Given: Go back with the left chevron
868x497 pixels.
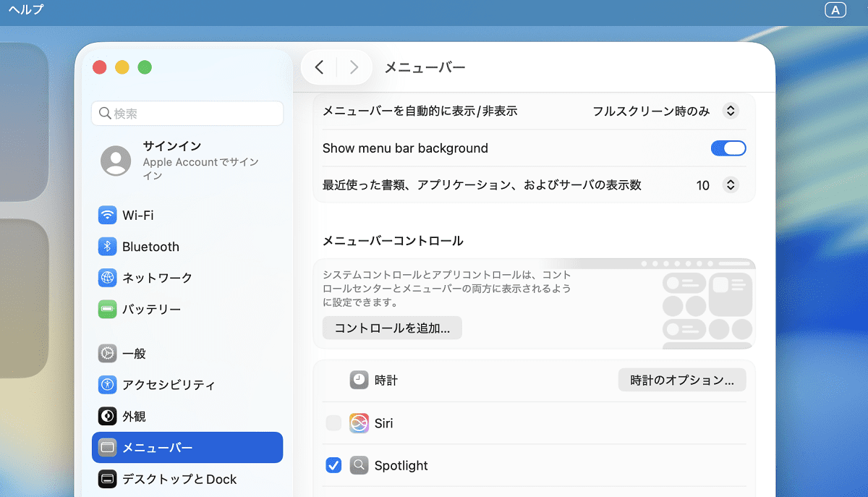Looking at the screenshot, I should (319, 67).
